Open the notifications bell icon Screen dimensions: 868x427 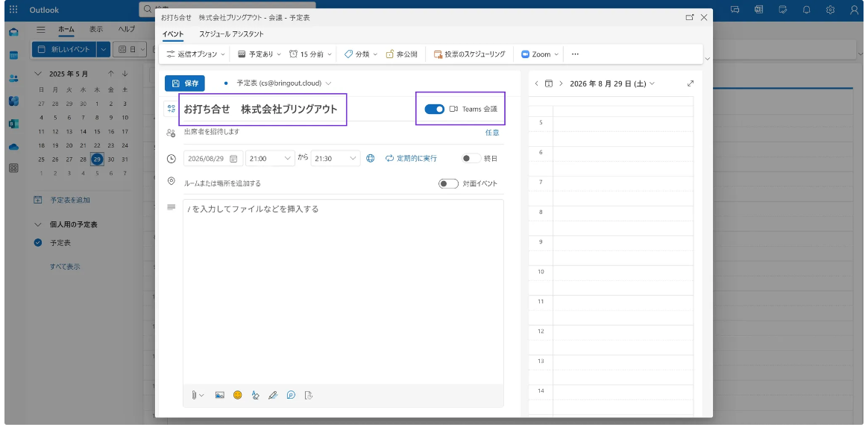tap(807, 10)
